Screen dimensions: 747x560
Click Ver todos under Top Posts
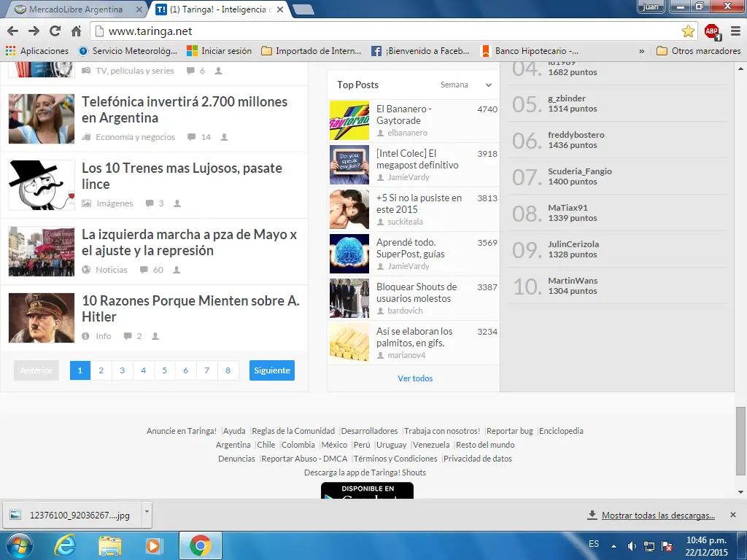click(415, 378)
